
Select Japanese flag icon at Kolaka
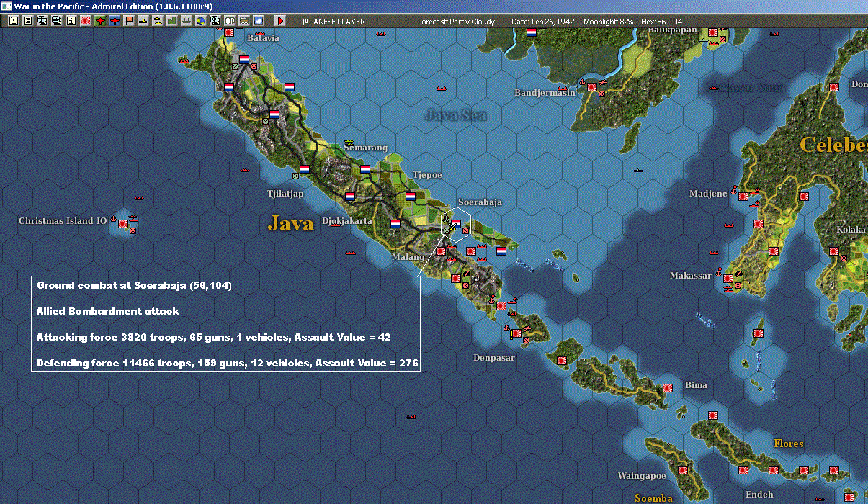(x=834, y=251)
